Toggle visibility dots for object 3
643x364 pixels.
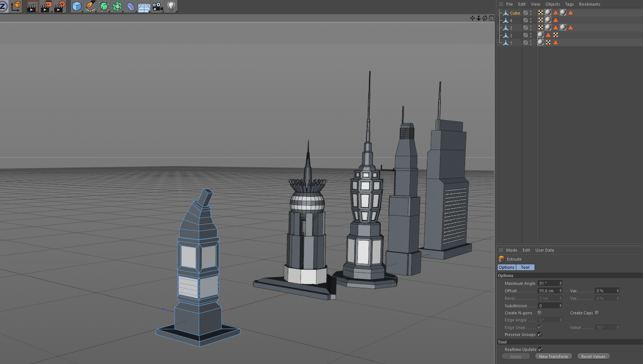pyautogui.click(x=530, y=28)
